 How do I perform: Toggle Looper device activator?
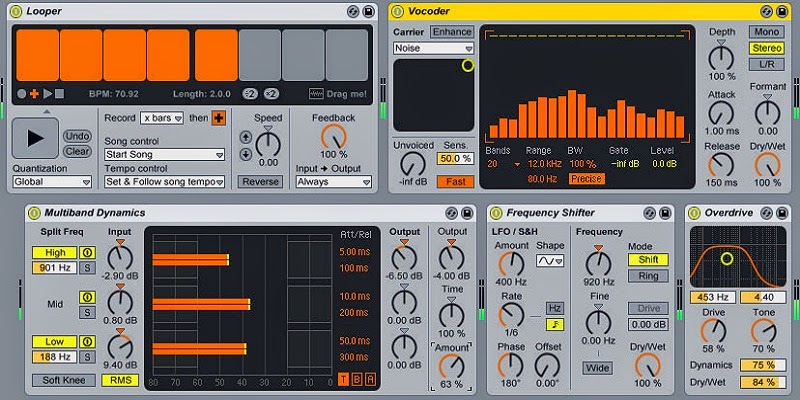tap(16, 11)
